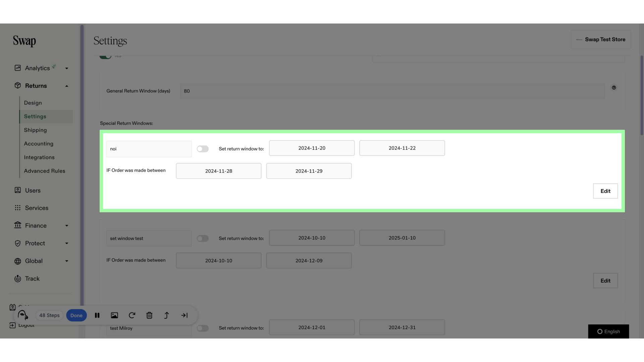The image size is (644, 362).
Task: Click the Done button in toolbar
Action: pyautogui.click(x=76, y=315)
